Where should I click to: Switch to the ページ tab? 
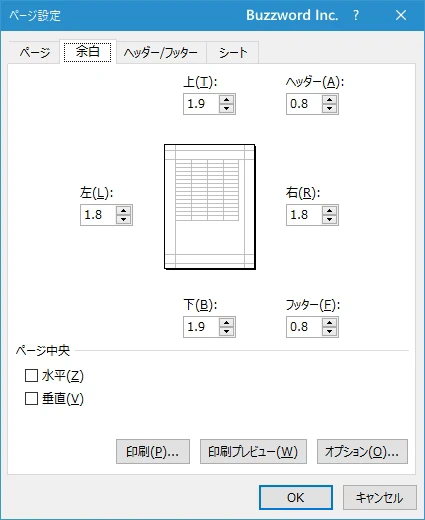pyautogui.click(x=35, y=52)
